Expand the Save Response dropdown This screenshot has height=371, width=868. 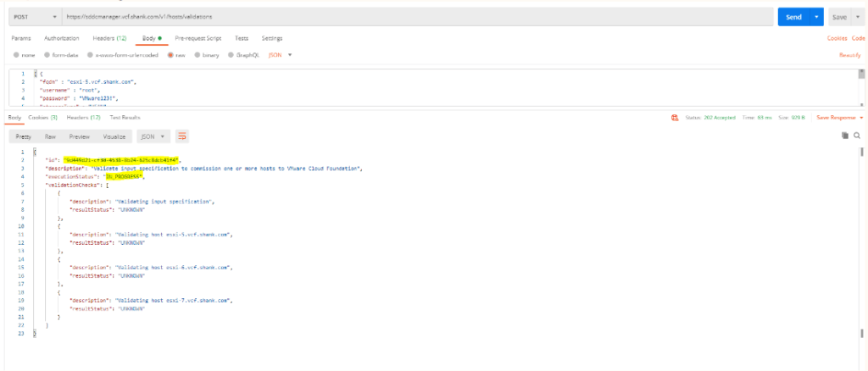click(x=839, y=118)
